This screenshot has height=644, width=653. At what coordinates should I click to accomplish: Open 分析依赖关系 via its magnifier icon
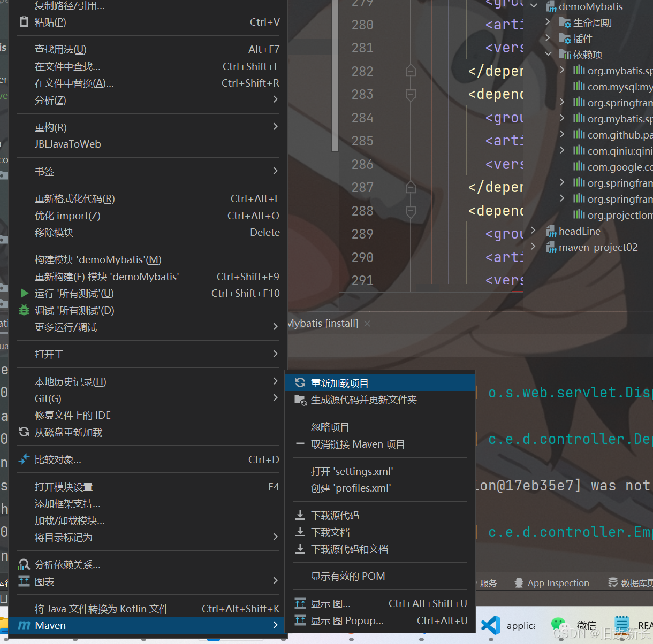coord(24,564)
